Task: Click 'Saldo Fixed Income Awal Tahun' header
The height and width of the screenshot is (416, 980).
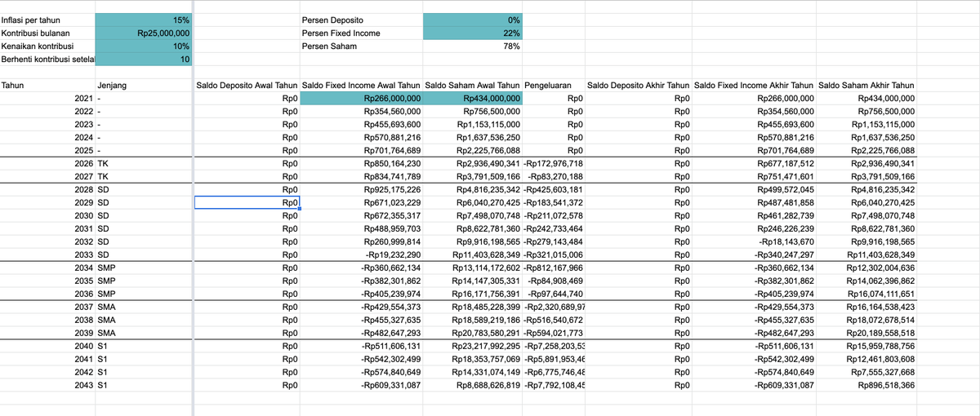Action: 362,85
